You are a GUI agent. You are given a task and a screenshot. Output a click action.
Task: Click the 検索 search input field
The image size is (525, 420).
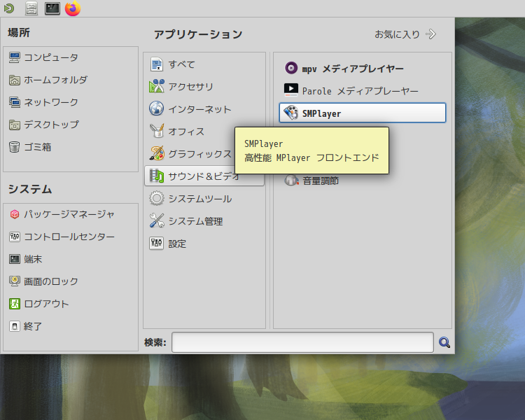coord(302,342)
